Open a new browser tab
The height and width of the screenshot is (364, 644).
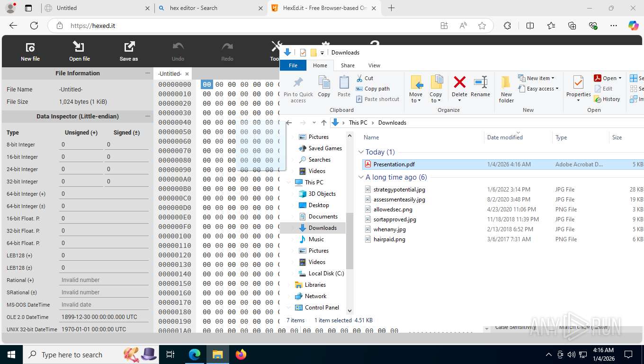point(391,8)
